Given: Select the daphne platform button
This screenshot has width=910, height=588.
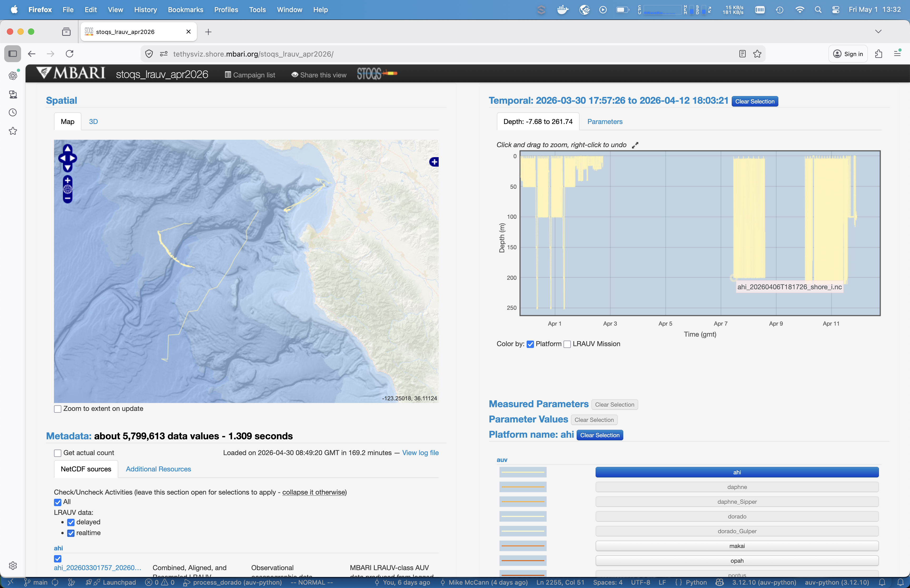Looking at the screenshot, I should click(x=737, y=487).
